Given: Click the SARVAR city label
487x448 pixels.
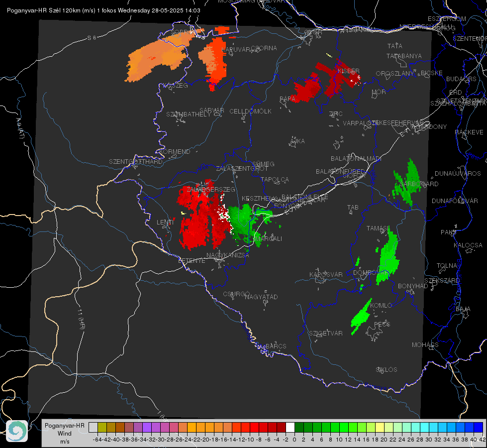Looking at the screenshot, I should (x=212, y=111).
